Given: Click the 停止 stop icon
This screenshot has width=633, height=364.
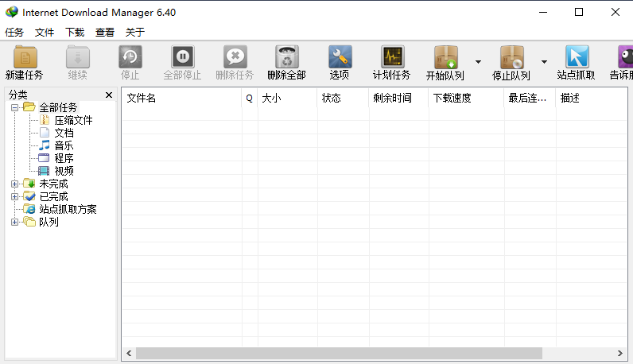Looking at the screenshot, I should [130, 57].
